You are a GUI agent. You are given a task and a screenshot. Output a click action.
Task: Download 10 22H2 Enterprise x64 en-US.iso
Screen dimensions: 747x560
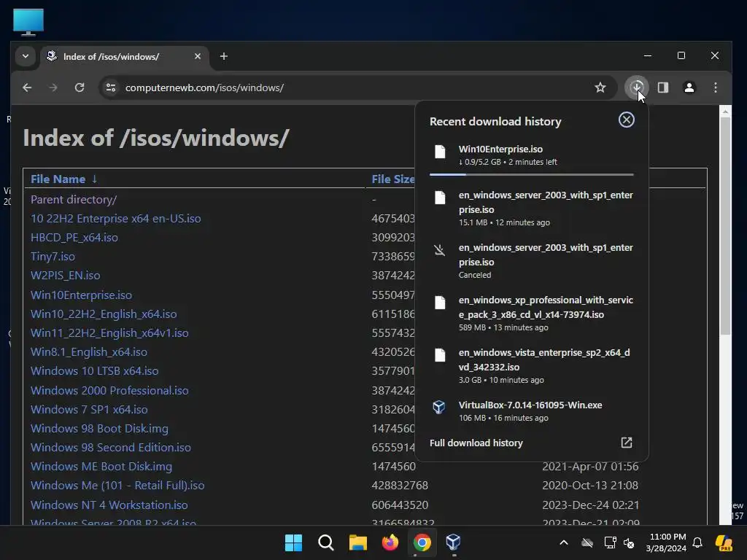116,219
